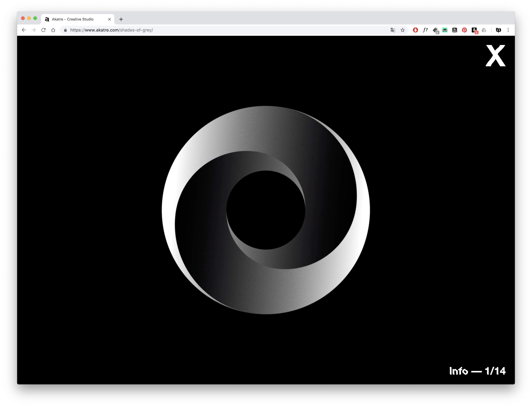
Task: Open the Pinterest save extension
Action: pos(464,30)
